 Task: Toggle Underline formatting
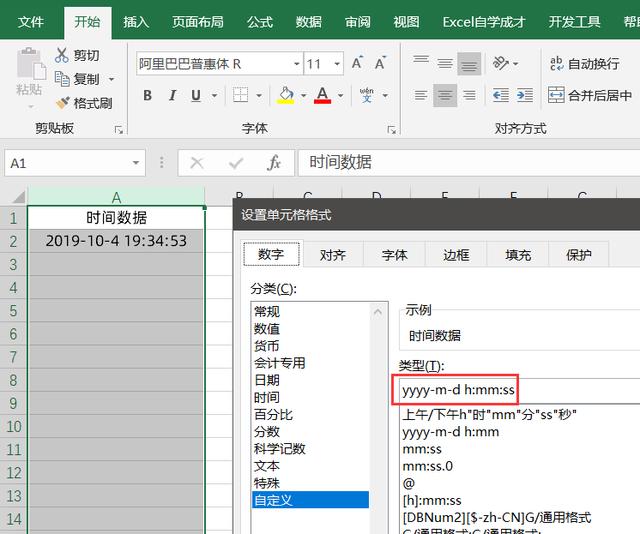click(x=196, y=96)
